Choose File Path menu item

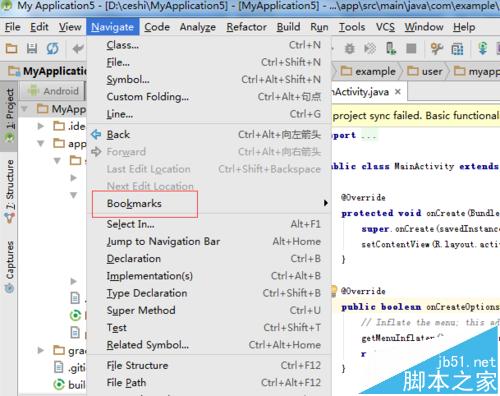[209, 383]
